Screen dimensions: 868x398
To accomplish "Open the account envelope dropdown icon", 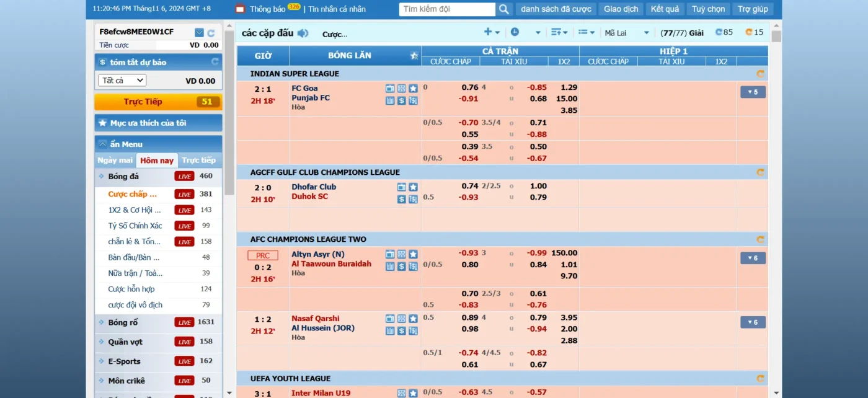I will [199, 33].
